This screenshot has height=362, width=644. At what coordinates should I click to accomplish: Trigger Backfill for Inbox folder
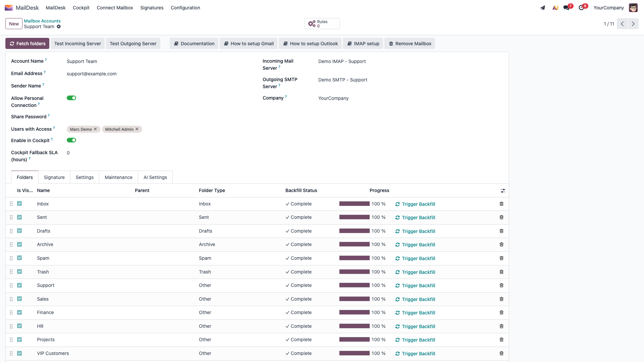click(415, 204)
